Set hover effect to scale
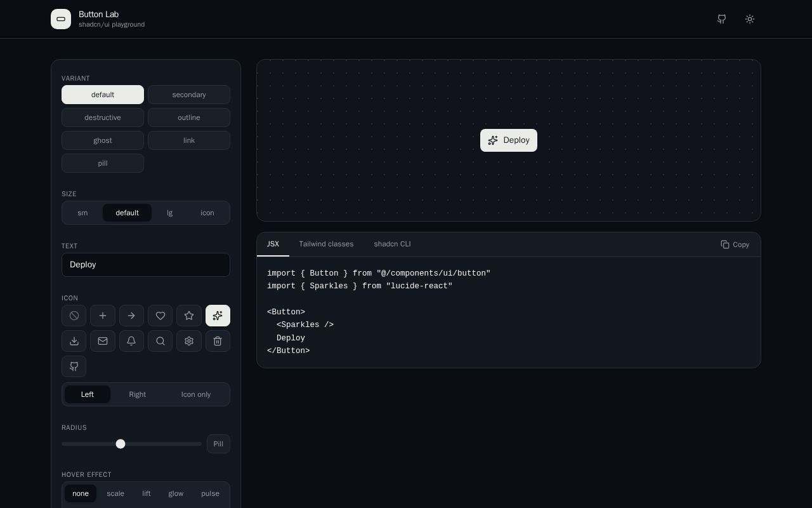The width and height of the screenshot is (812, 508). coord(115,493)
